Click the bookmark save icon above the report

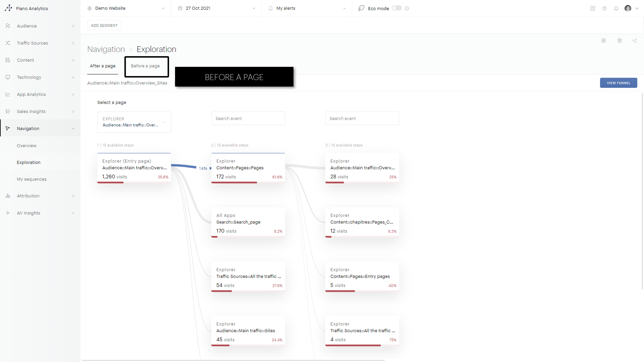(x=604, y=41)
